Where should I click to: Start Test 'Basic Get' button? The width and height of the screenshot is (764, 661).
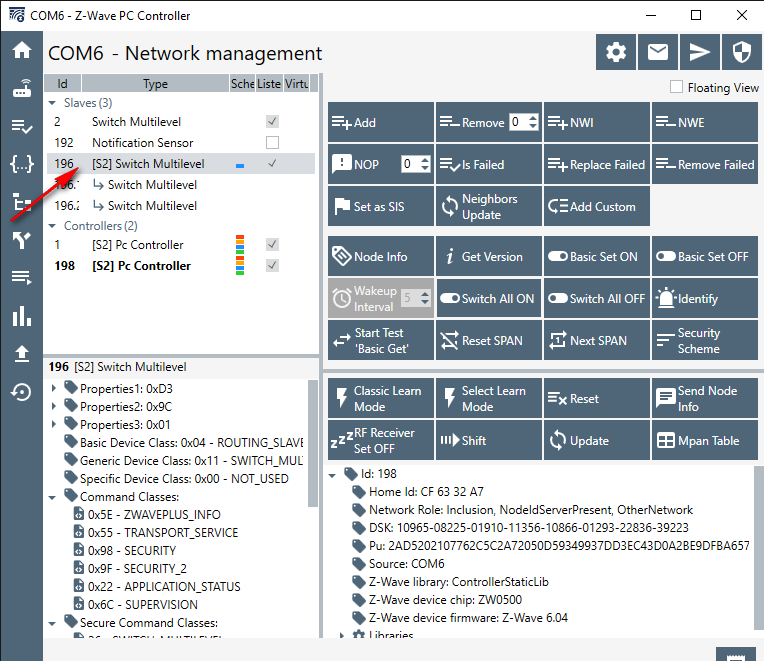click(x=381, y=340)
